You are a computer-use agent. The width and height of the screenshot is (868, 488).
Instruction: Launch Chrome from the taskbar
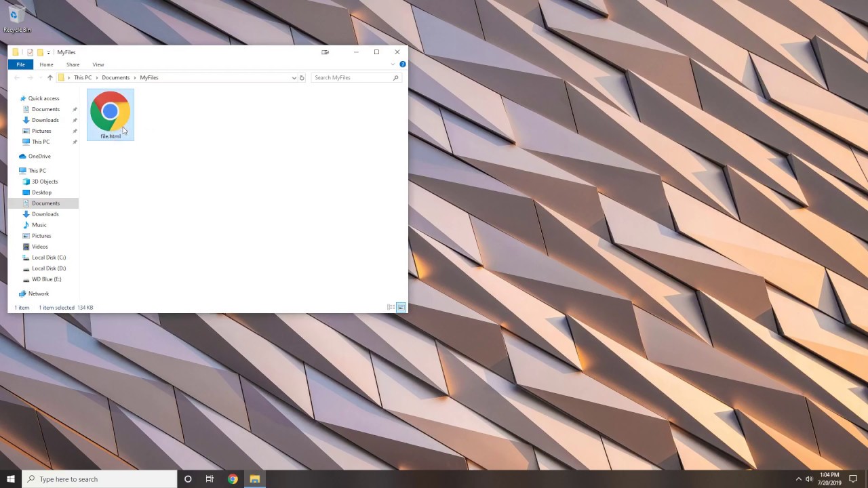233,479
